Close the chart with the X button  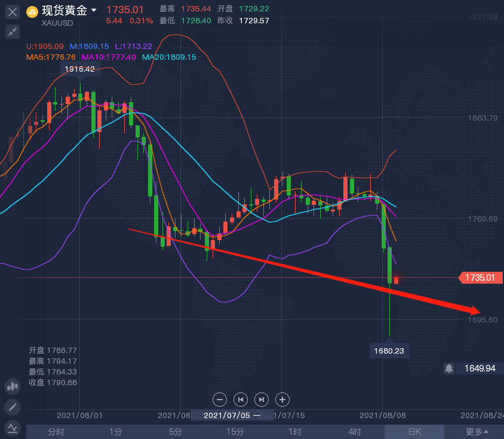pyautogui.click(x=12, y=11)
